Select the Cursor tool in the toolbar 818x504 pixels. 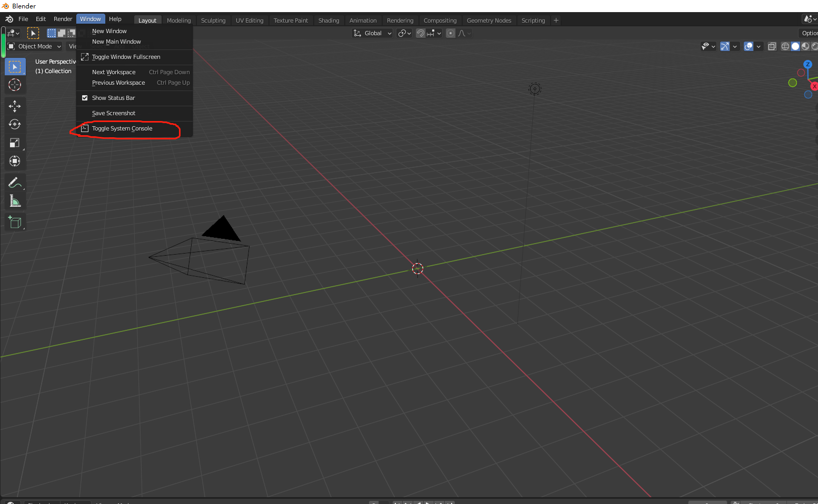pos(15,85)
